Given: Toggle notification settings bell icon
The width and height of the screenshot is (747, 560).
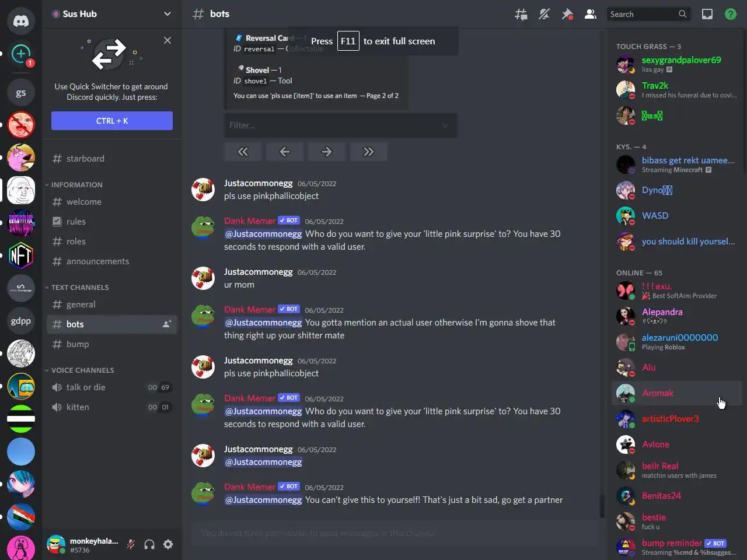Looking at the screenshot, I should (544, 14).
